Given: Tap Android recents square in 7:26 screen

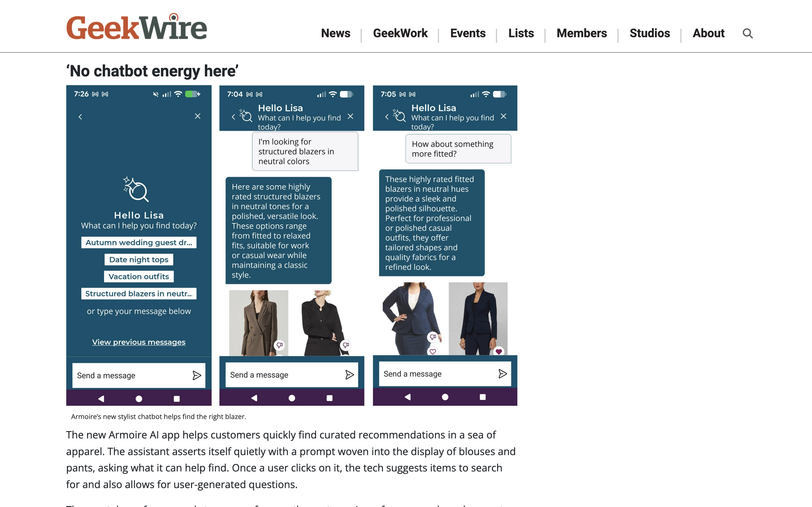Looking at the screenshot, I should tap(177, 398).
